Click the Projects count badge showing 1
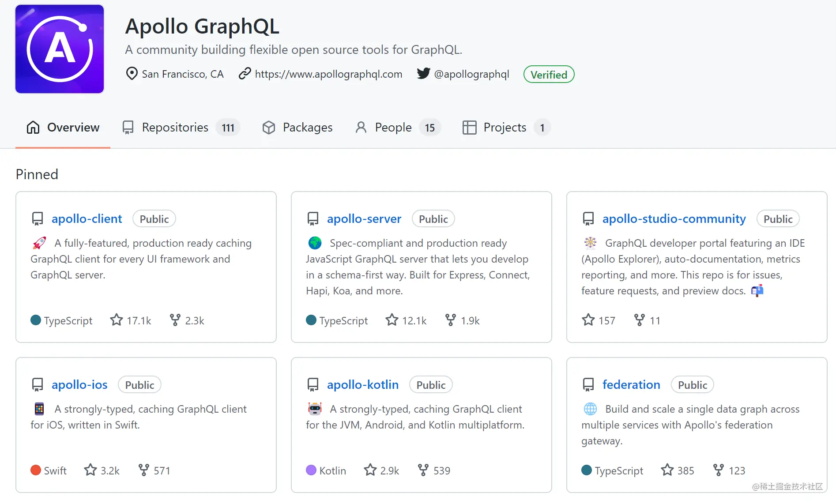 pyautogui.click(x=542, y=128)
